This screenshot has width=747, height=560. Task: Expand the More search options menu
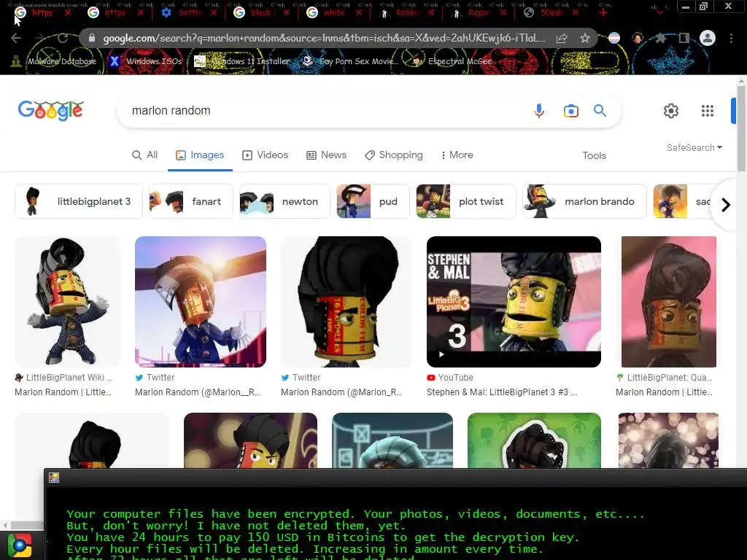(457, 155)
